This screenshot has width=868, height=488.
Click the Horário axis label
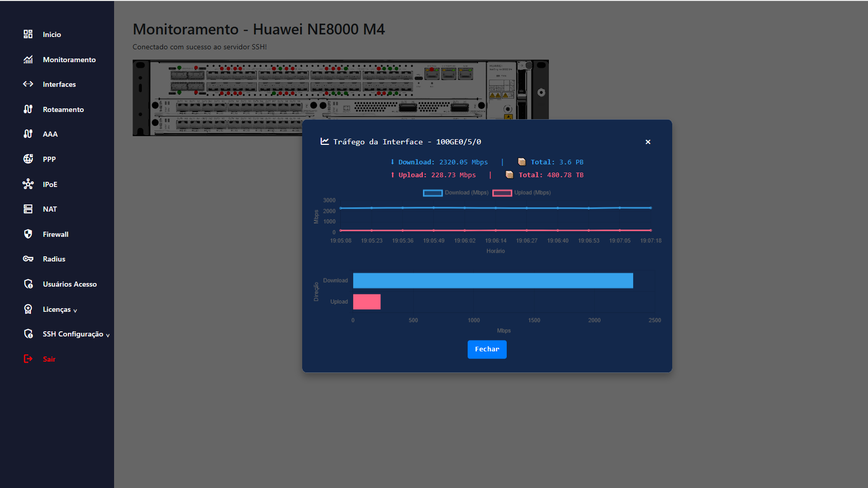496,251
